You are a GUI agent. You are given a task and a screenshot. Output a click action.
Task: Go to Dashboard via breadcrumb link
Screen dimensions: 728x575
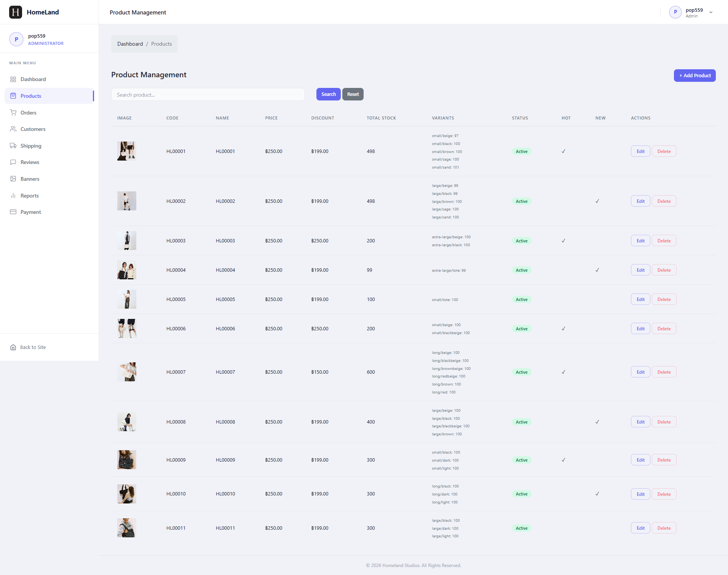point(130,44)
